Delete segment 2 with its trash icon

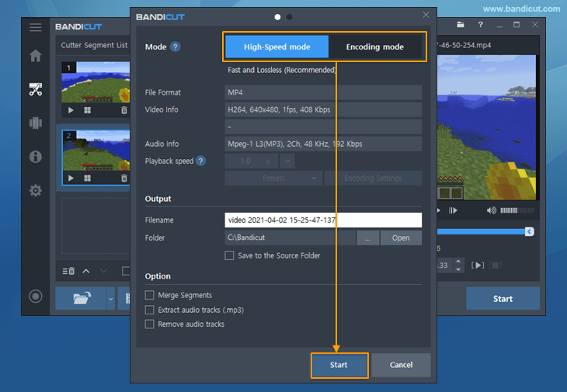(x=124, y=178)
